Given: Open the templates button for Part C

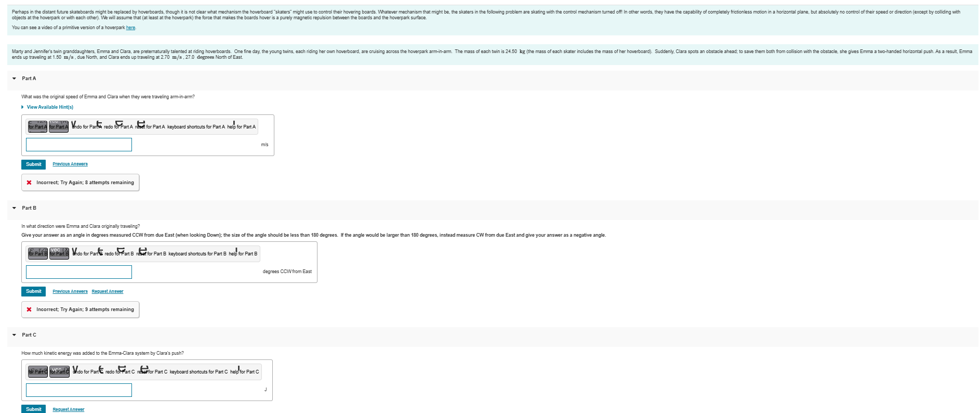Looking at the screenshot, I should coord(38,371).
